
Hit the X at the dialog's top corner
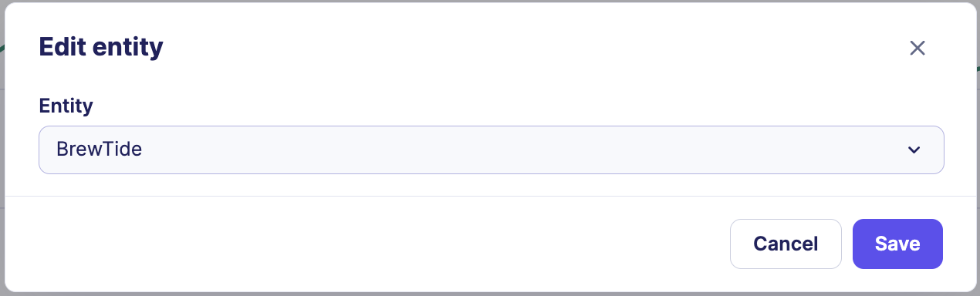(917, 48)
